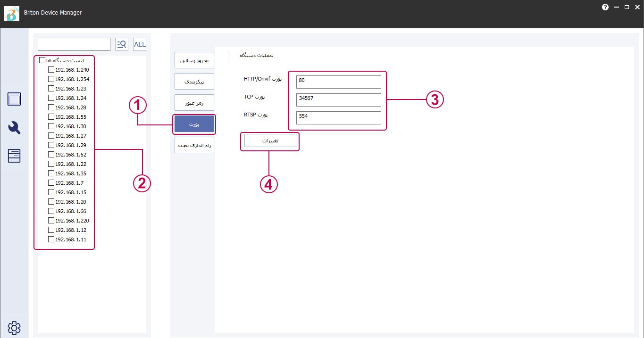Click the search filter icon beside search box
Screen dimensions: 644x338
pyautogui.click(x=122, y=44)
